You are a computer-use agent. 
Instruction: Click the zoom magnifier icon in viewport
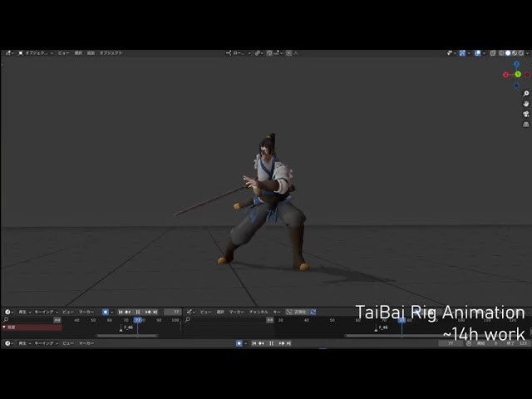click(x=526, y=93)
